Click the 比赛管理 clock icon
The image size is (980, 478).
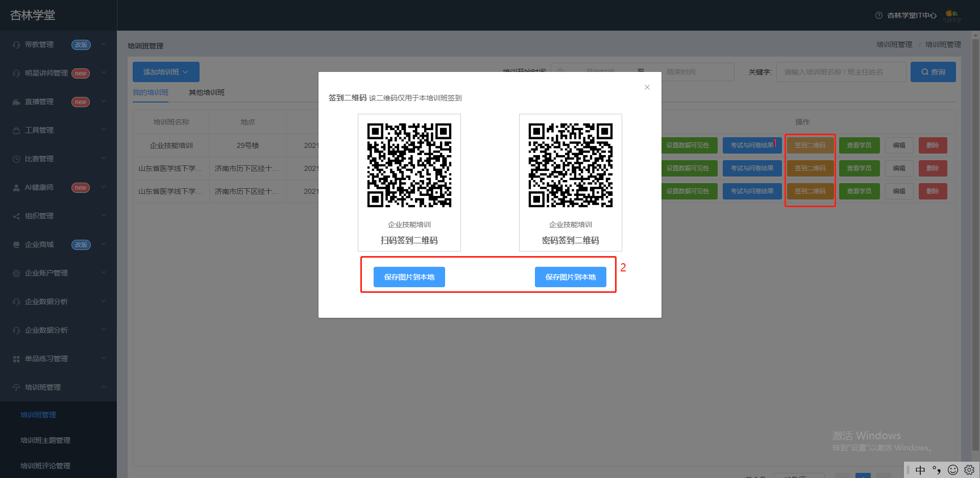click(16, 159)
